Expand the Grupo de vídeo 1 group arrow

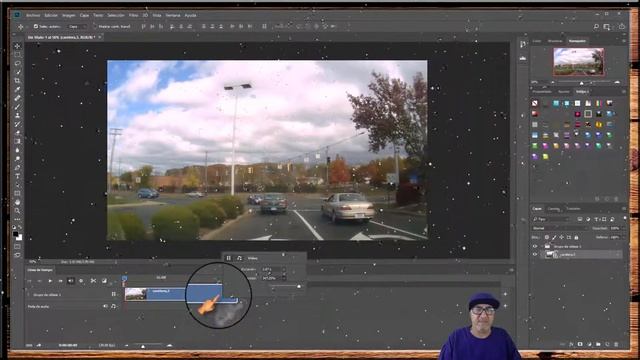click(x=542, y=246)
